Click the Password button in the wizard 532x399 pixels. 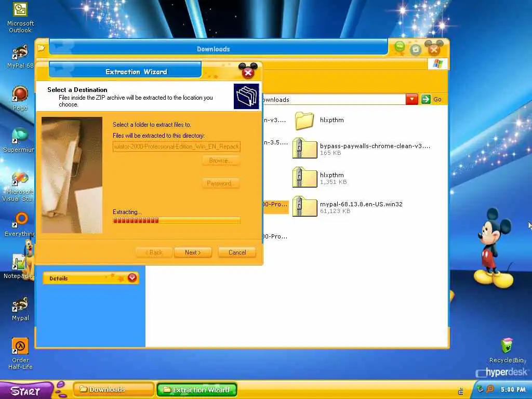point(221,183)
